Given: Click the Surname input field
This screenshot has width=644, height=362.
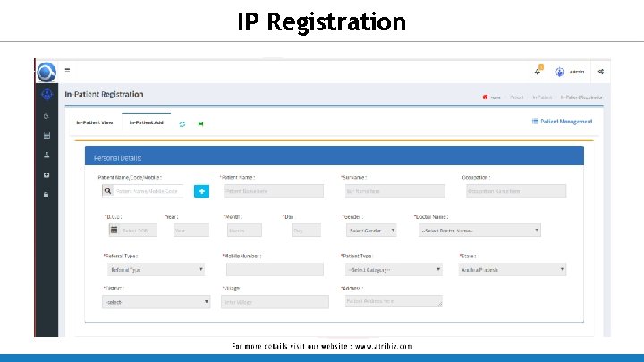Looking at the screenshot, I should click(395, 191).
